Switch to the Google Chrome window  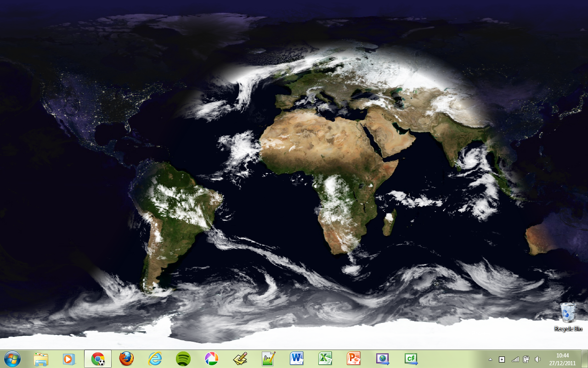coord(98,359)
